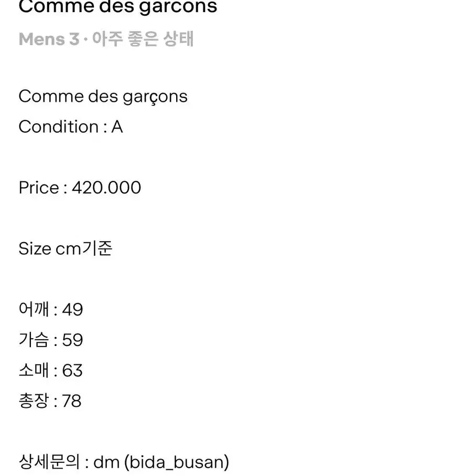The image size is (476, 476).
Task: Click the 아주 좋은 상태 condition text
Action: (143, 39)
